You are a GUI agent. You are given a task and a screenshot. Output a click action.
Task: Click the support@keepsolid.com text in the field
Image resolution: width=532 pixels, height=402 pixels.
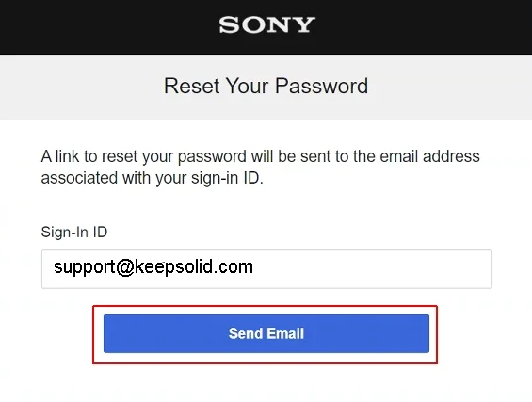point(153,267)
